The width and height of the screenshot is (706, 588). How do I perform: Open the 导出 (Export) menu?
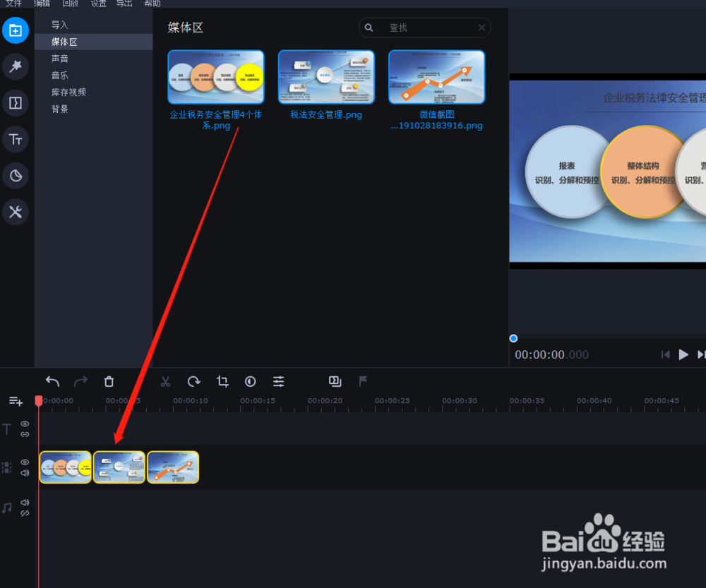124,4
